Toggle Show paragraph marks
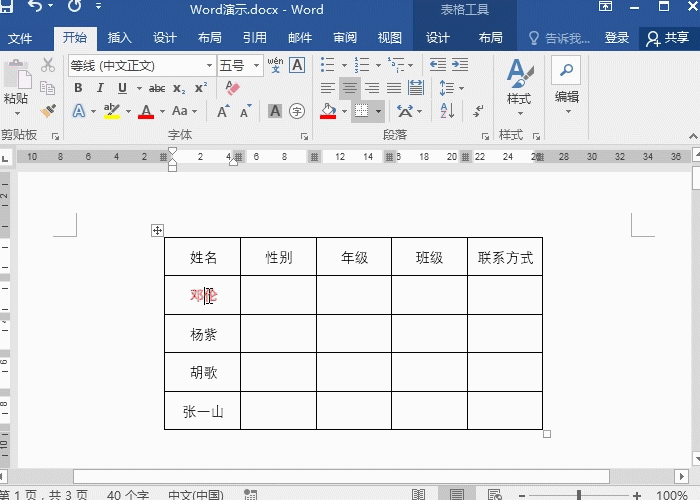The height and width of the screenshot is (500, 700). pos(478,111)
